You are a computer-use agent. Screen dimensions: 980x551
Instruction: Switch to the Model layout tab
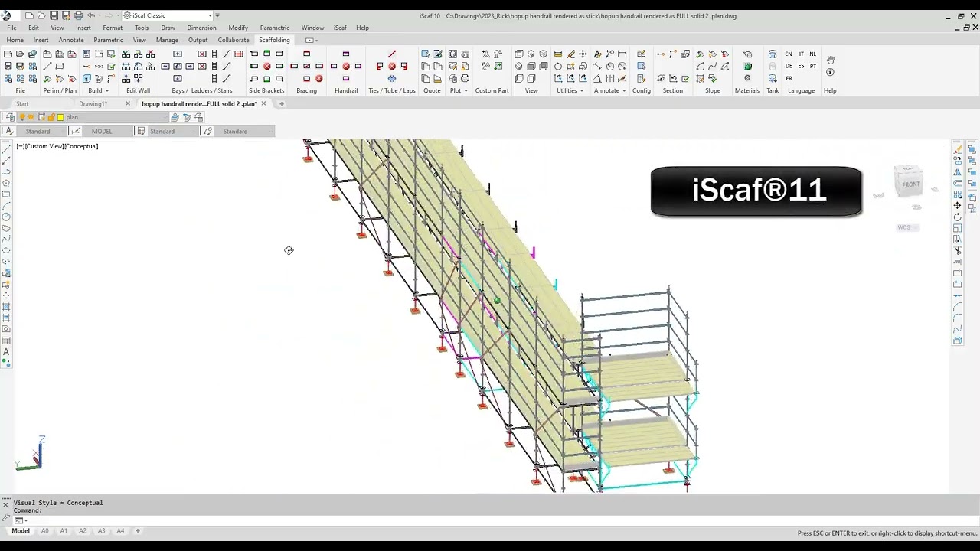point(21,530)
